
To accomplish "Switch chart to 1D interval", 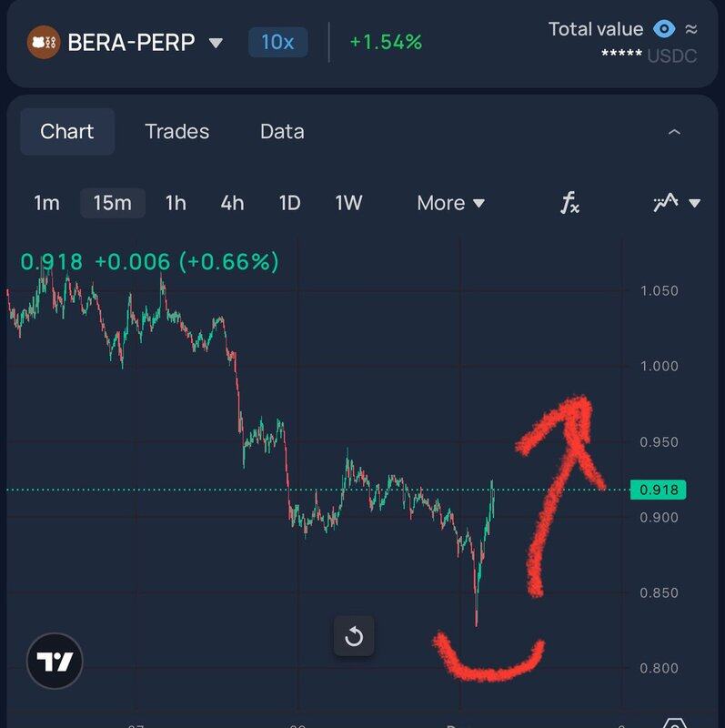I will click(x=289, y=203).
